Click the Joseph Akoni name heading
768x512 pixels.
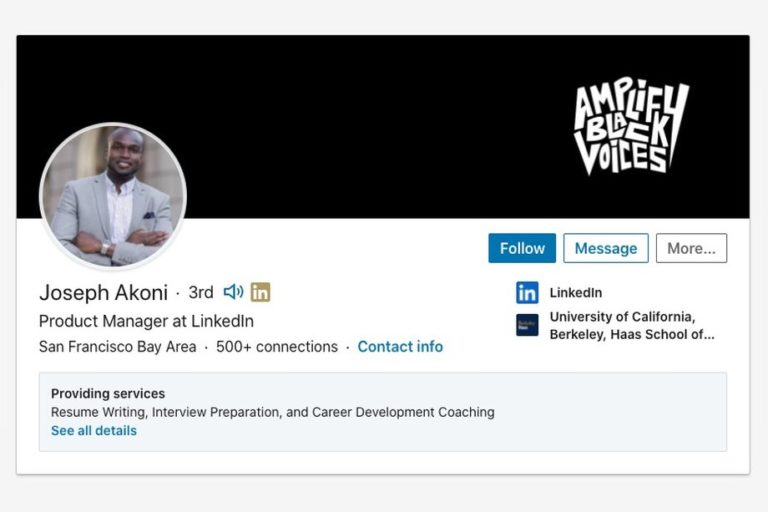tap(103, 293)
